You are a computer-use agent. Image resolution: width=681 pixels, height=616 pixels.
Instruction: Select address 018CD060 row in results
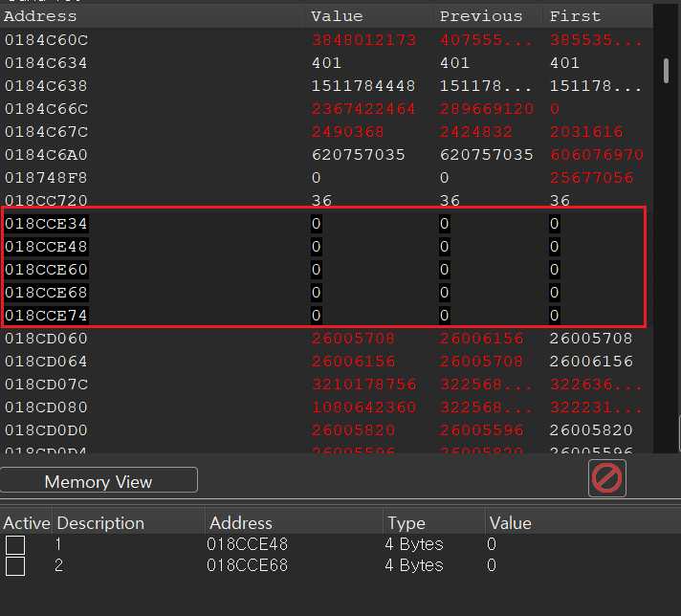[x=46, y=339]
